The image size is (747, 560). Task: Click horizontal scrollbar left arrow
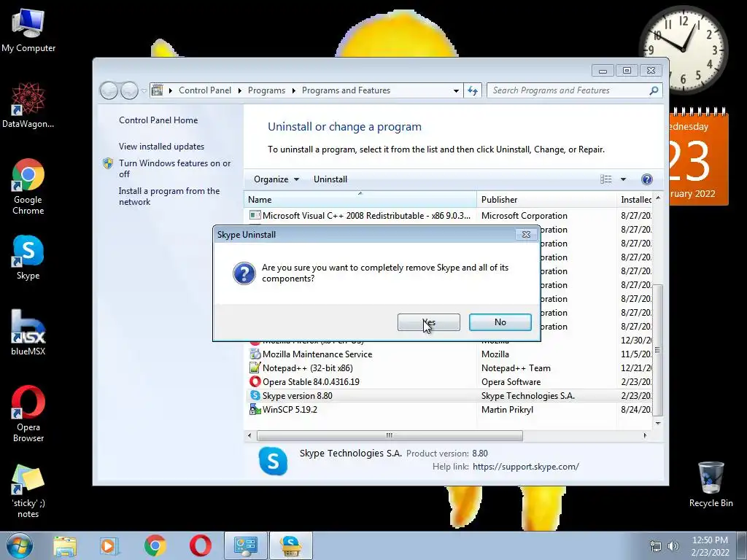click(x=249, y=435)
